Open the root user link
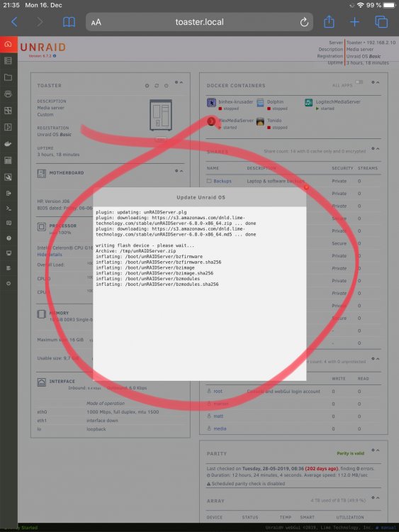This screenshot has width=399, height=532. point(218,391)
